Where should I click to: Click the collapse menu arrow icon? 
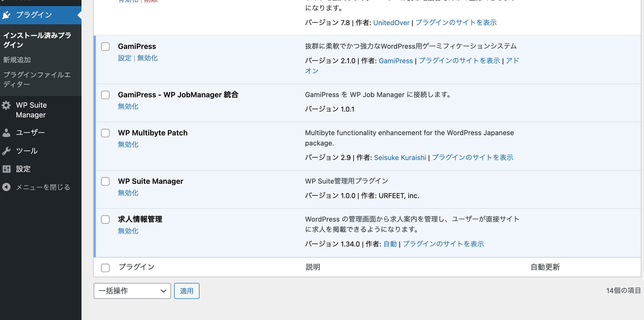tap(6, 187)
